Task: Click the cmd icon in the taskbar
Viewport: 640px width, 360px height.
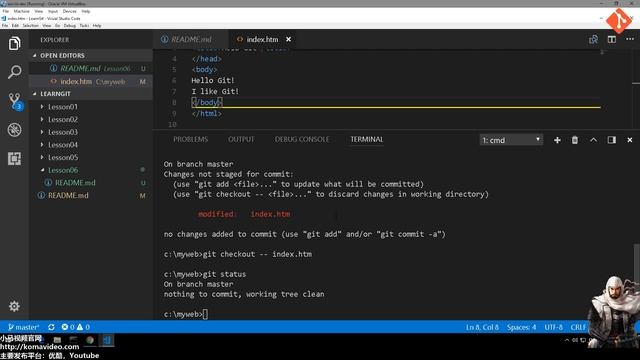Action: tap(73, 340)
